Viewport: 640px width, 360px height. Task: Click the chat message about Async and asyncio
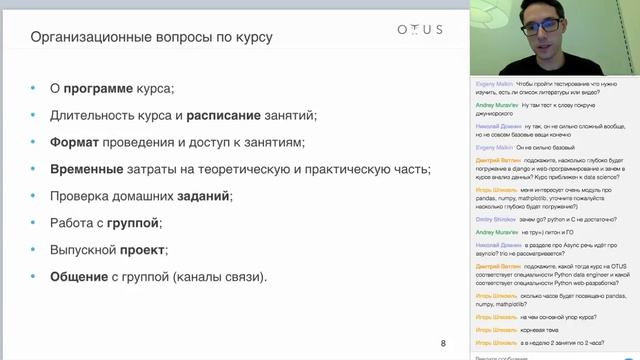546,249
